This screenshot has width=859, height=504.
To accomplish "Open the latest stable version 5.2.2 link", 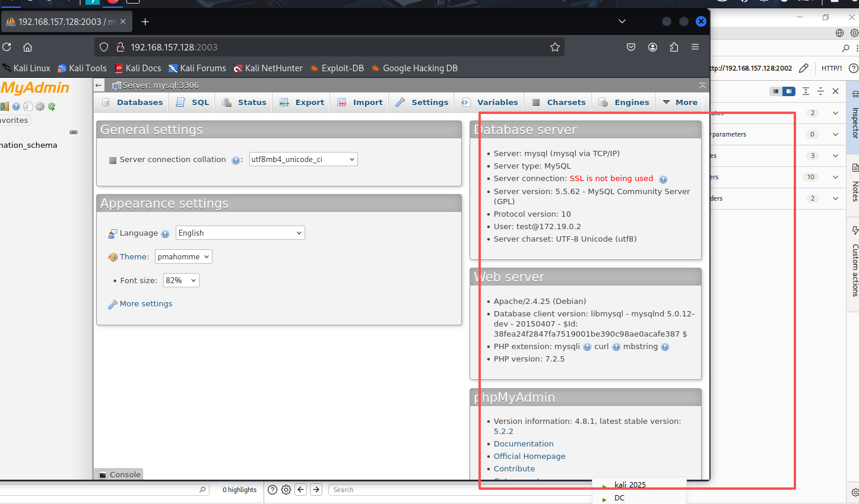I will pos(503,432).
